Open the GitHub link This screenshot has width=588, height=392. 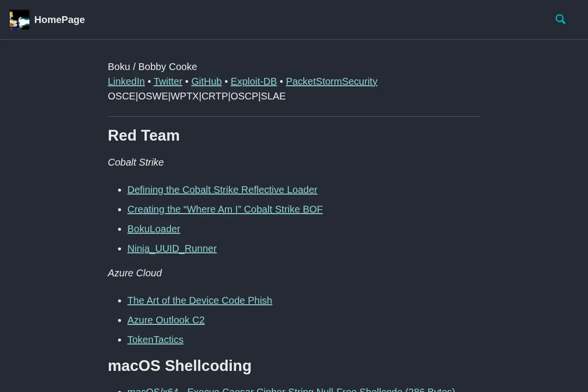[x=206, y=81]
